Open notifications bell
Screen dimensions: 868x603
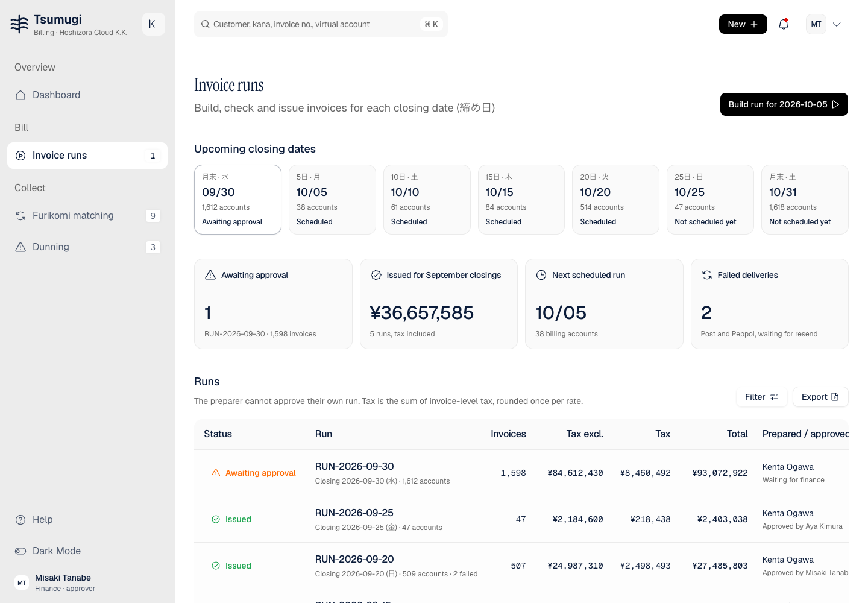[x=784, y=24]
